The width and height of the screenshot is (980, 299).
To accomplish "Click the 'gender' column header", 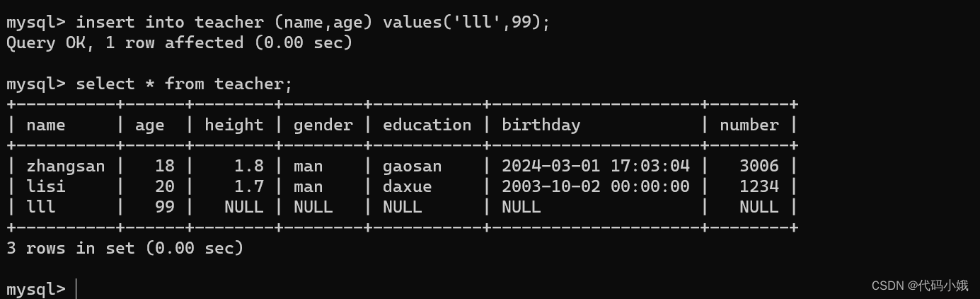I will click(323, 125).
